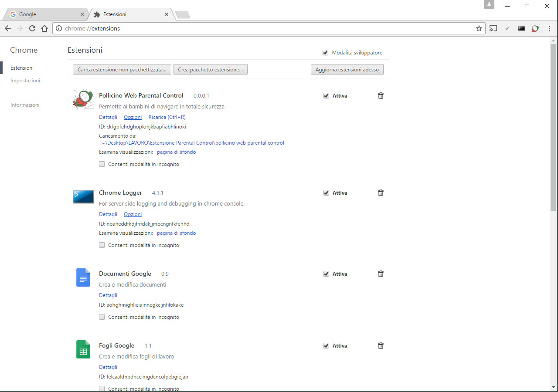Click the user profile icon in title bar
This screenshot has width=558, height=392.
tap(489, 4)
